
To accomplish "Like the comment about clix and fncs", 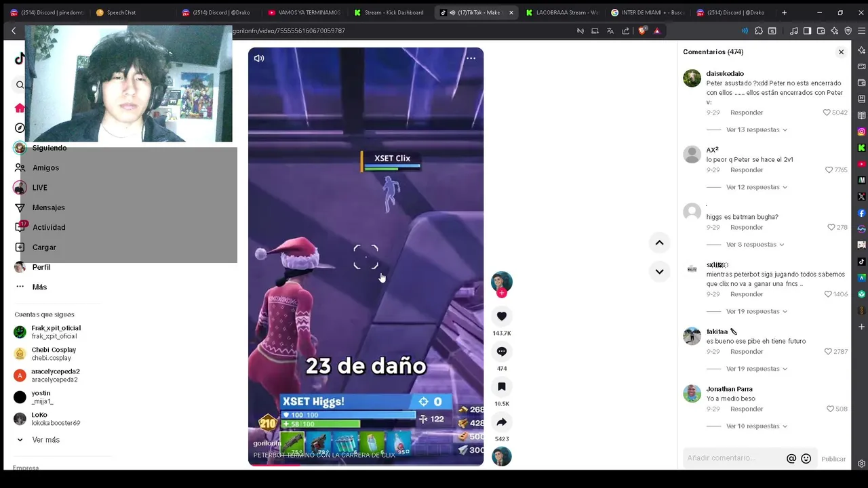I will 828,294.
